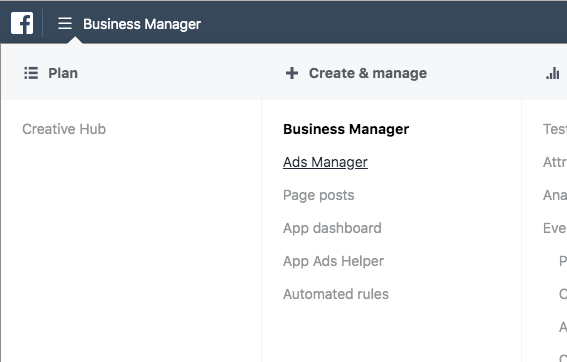The width and height of the screenshot is (567, 362).
Task: Open Creative Hub
Action: click(64, 129)
